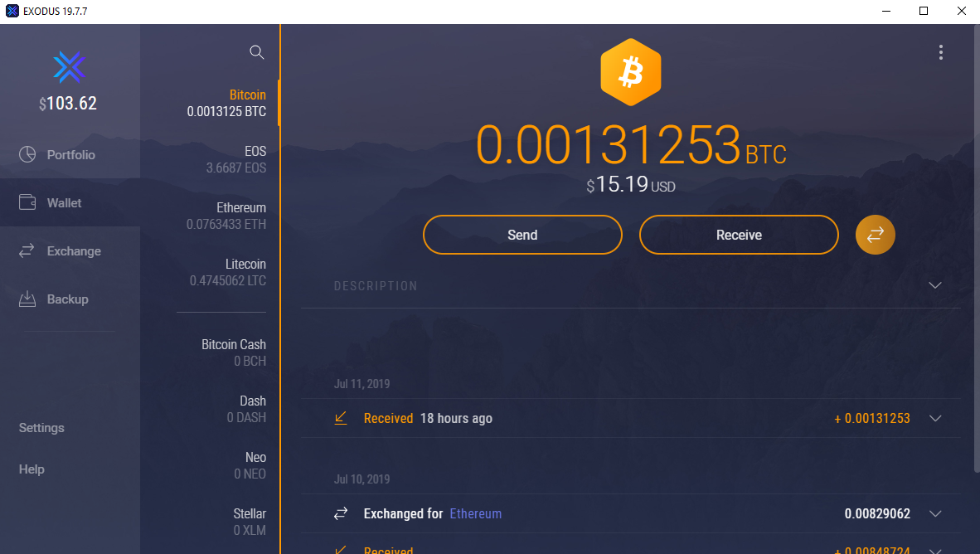Click the Exodus app icon in title bar
Viewport: 980px width, 554px height.
(x=12, y=12)
